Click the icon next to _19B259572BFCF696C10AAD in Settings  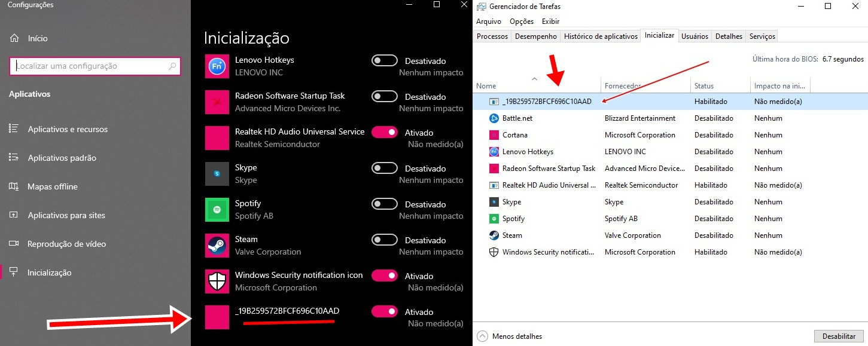(217, 317)
